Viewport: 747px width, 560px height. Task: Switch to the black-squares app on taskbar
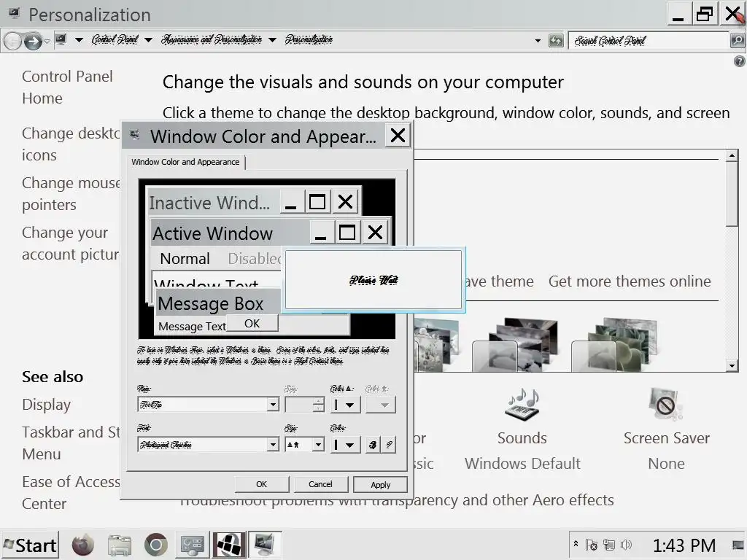click(229, 545)
